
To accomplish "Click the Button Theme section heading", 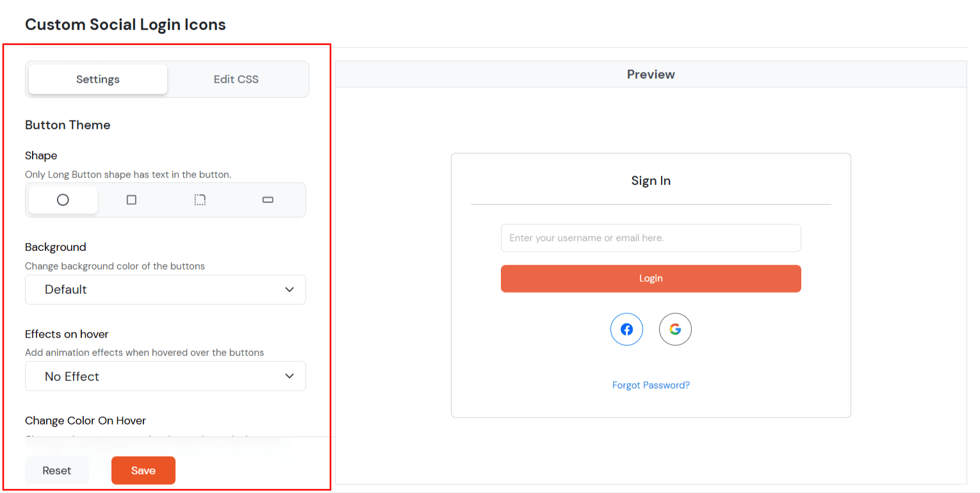I will click(68, 125).
